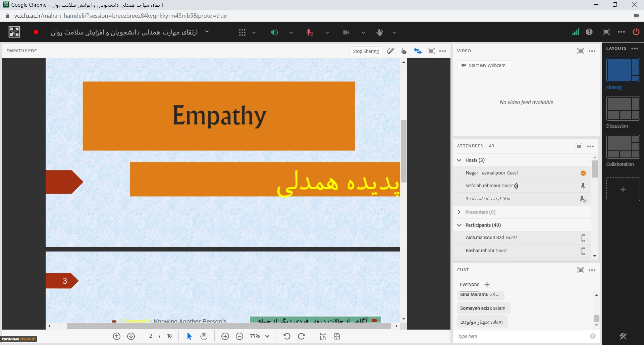Click the chat 'Type here' input field
This screenshot has height=345, width=644.
[x=522, y=336]
